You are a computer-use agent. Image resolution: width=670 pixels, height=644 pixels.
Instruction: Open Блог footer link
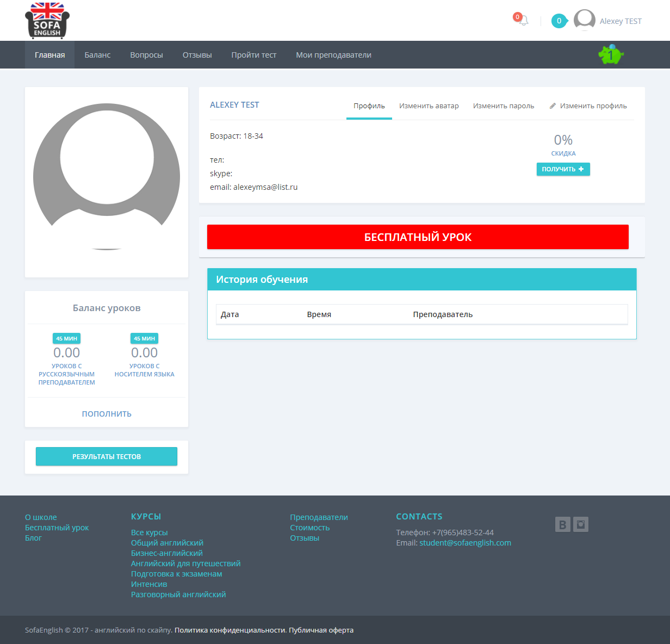click(x=33, y=538)
